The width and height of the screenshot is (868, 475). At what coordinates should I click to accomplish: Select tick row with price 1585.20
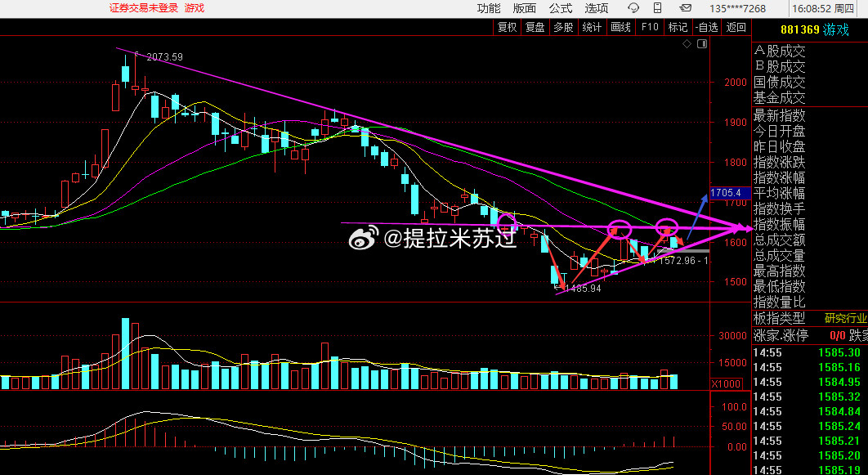click(x=810, y=455)
